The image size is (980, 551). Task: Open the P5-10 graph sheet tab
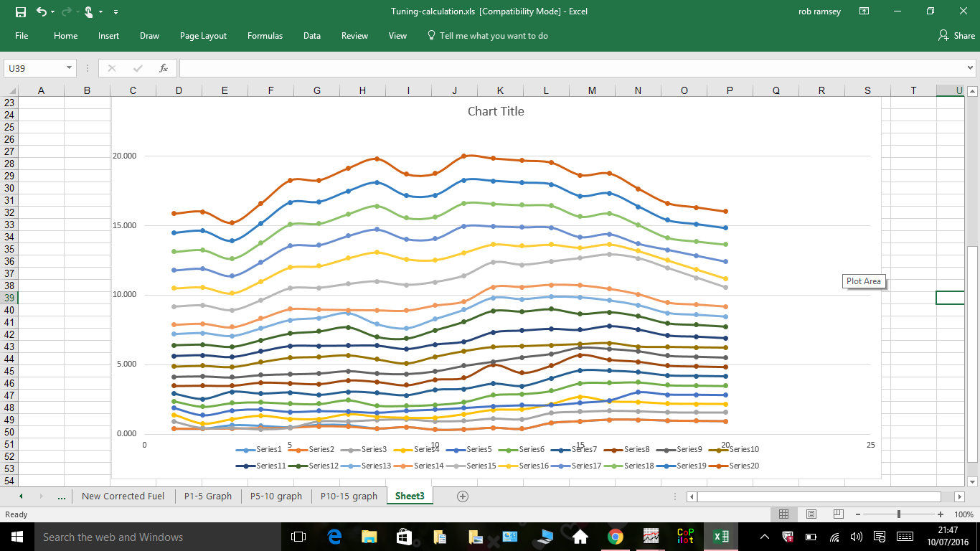(276, 496)
